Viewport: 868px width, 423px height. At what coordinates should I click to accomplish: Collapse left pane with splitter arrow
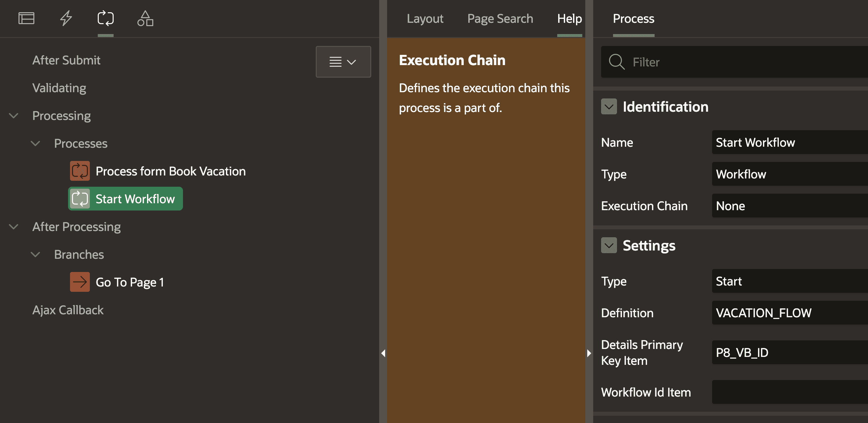pyautogui.click(x=383, y=353)
